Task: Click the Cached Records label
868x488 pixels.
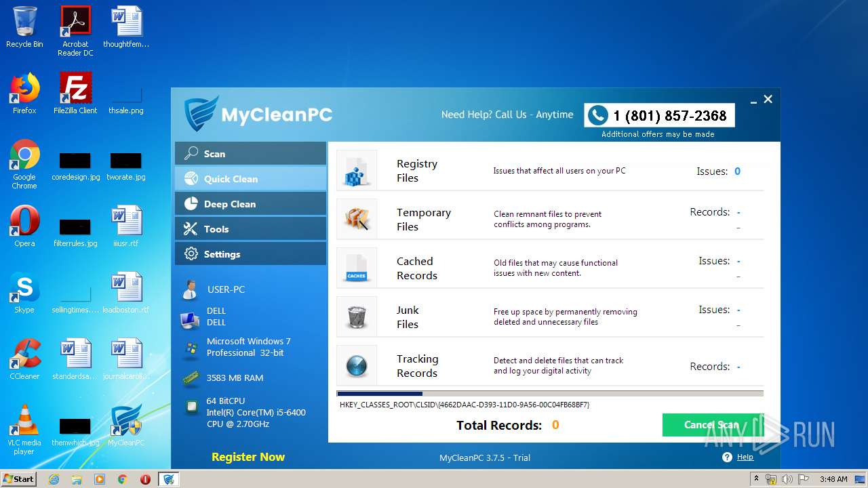Action: click(x=417, y=268)
